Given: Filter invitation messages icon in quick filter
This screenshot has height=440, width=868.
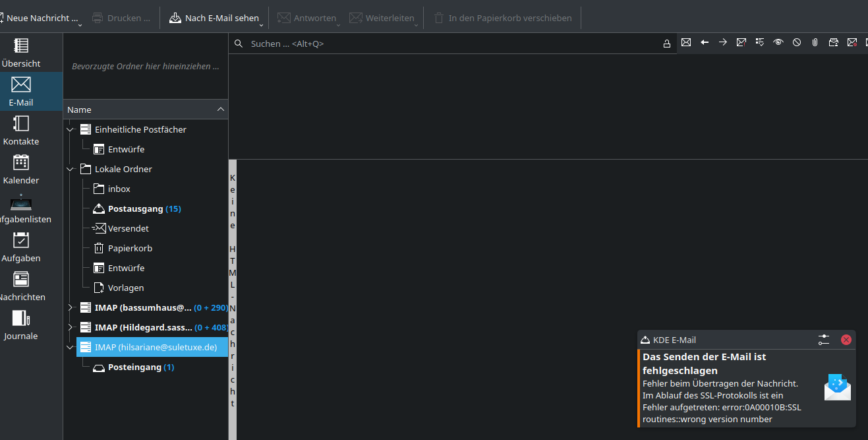Looking at the screenshot, I should point(834,42).
